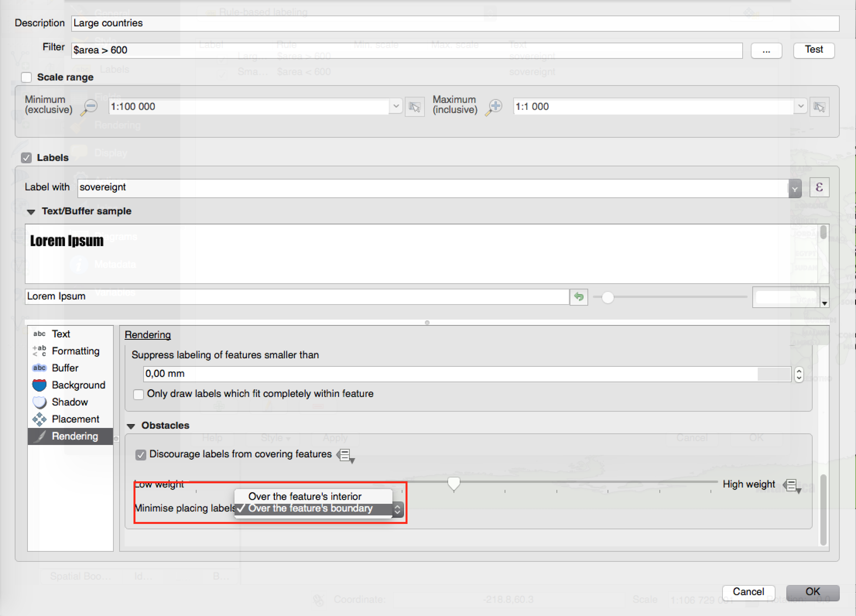
Task: Collapse the Text/Buffer sample section
Action: point(31,212)
